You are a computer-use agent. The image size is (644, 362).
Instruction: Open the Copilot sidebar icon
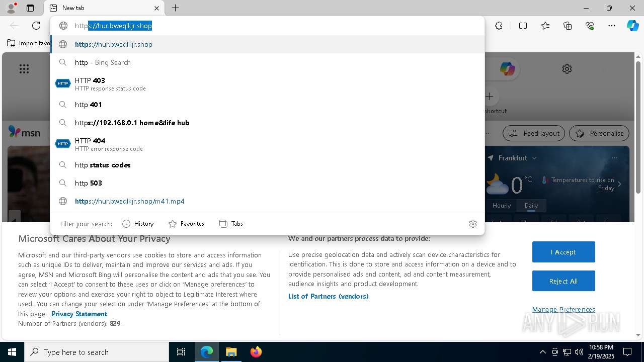pyautogui.click(x=632, y=26)
